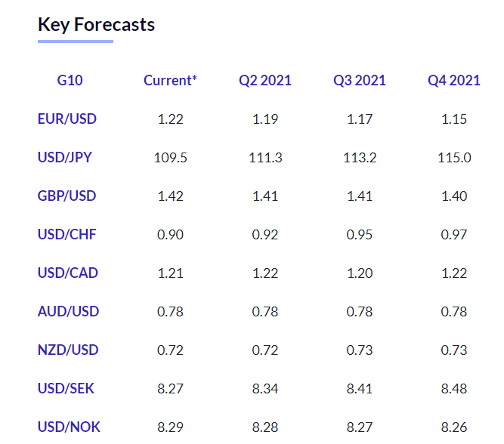
Task: Open the USD/CAD pair link
Action: [x=68, y=273]
